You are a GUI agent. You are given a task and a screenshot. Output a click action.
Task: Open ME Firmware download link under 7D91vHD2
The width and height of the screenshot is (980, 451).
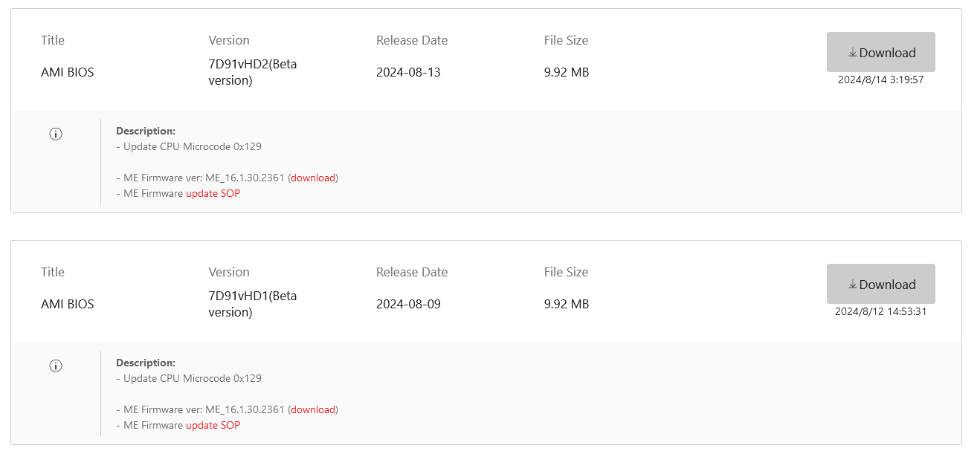313,178
